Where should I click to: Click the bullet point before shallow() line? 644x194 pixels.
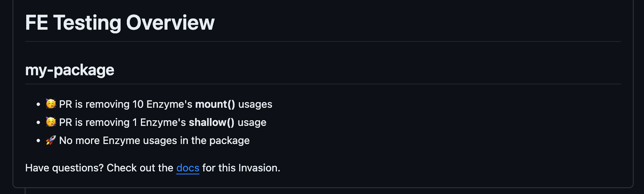point(38,123)
